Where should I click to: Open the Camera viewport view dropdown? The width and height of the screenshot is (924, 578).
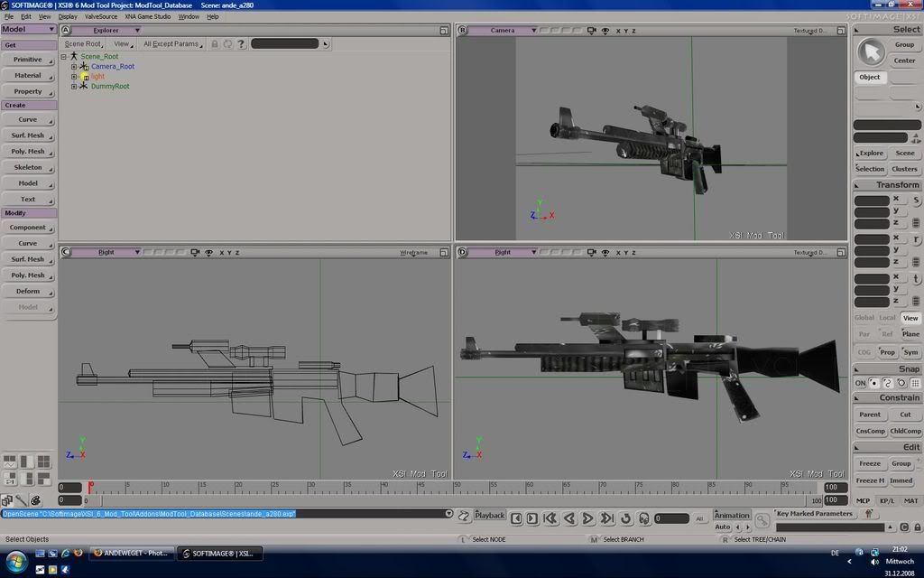[503, 30]
